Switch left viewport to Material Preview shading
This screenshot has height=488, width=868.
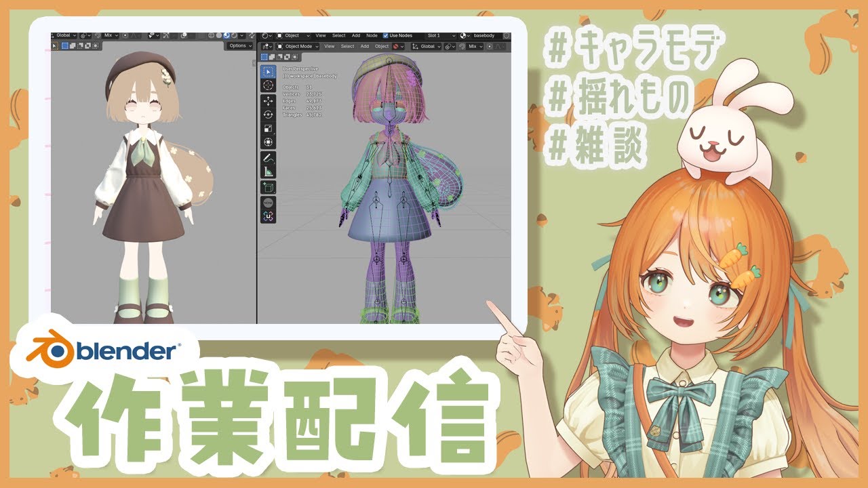point(226,35)
